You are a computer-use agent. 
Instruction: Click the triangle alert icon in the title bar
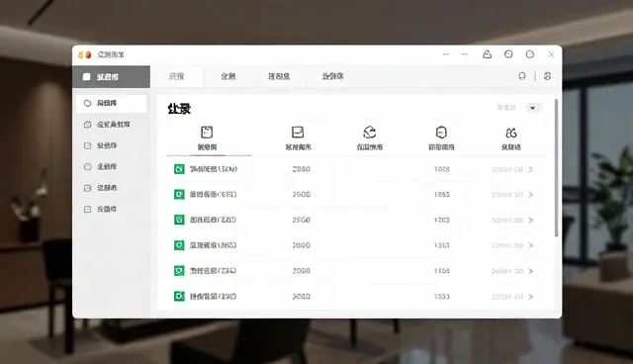tap(488, 54)
